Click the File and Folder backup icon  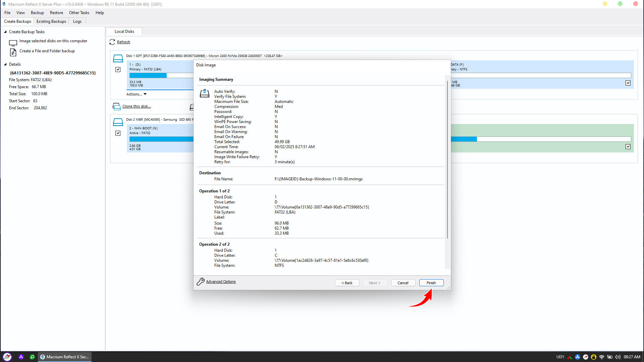tap(13, 52)
